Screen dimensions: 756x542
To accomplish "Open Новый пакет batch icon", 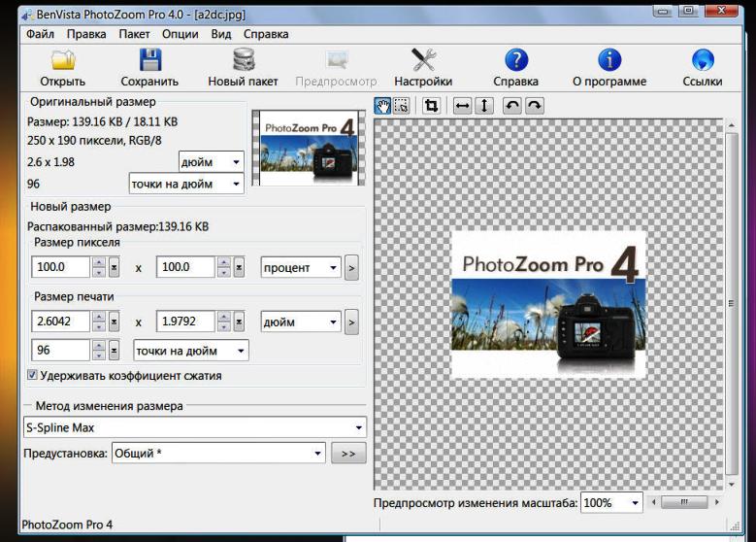I will (x=243, y=60).
